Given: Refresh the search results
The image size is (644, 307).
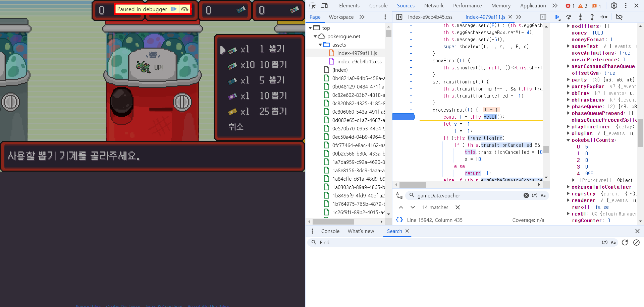Looking at the screenshot, I should tap(625, 243).
